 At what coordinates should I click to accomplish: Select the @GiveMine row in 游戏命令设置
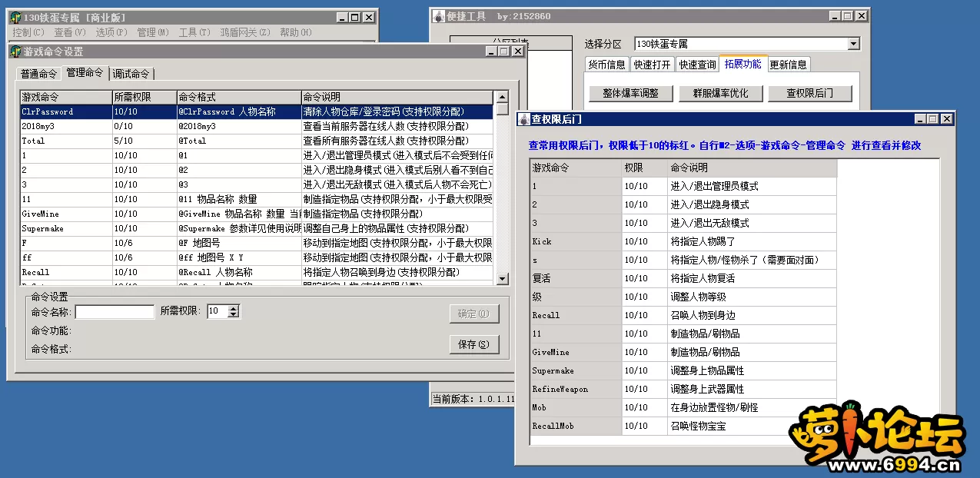[x=257, y=214]
